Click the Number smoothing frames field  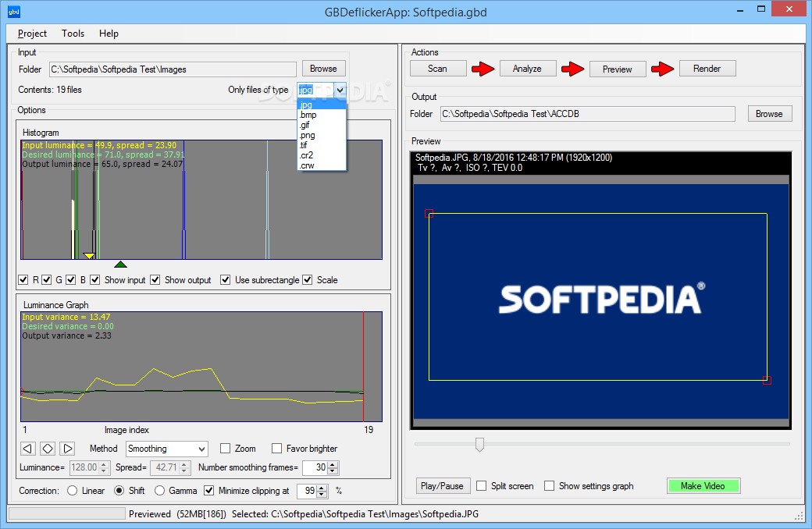tap(315, 467)
